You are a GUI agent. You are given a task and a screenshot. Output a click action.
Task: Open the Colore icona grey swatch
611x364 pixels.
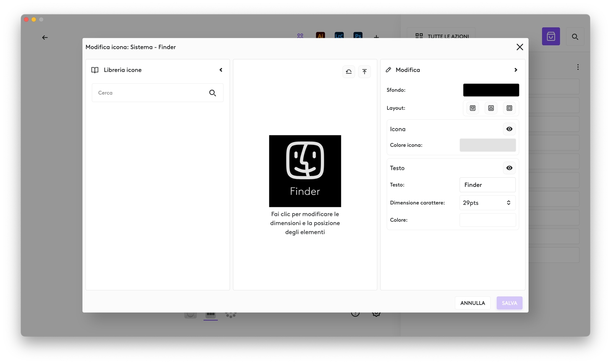pyautogui.click(x=488, y=145)
